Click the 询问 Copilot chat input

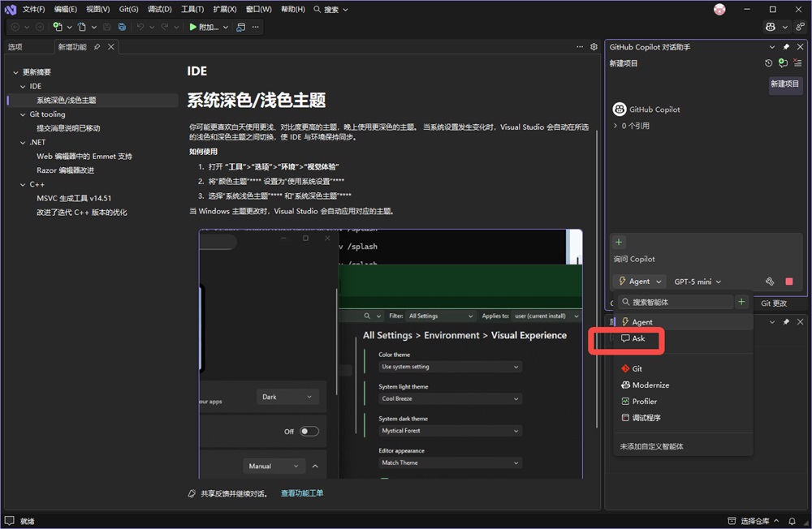[707, 260]
